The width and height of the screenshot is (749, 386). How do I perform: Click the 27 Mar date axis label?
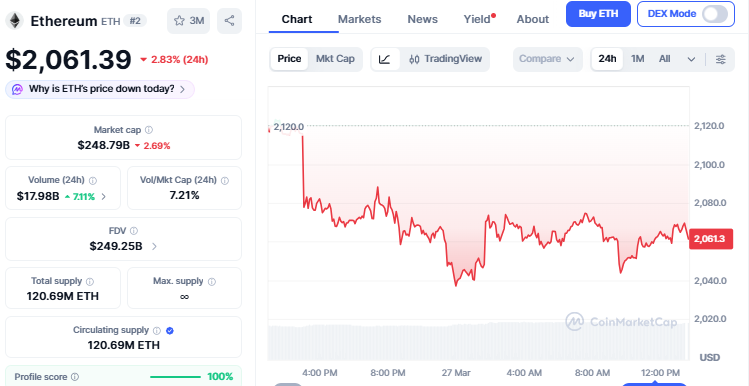(456, 373)
